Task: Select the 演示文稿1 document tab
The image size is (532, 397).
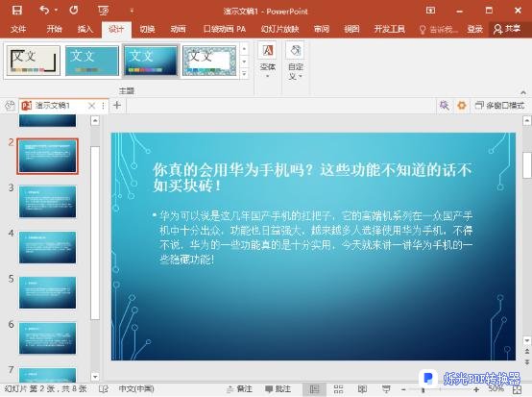Action: [x=52, y=106]
